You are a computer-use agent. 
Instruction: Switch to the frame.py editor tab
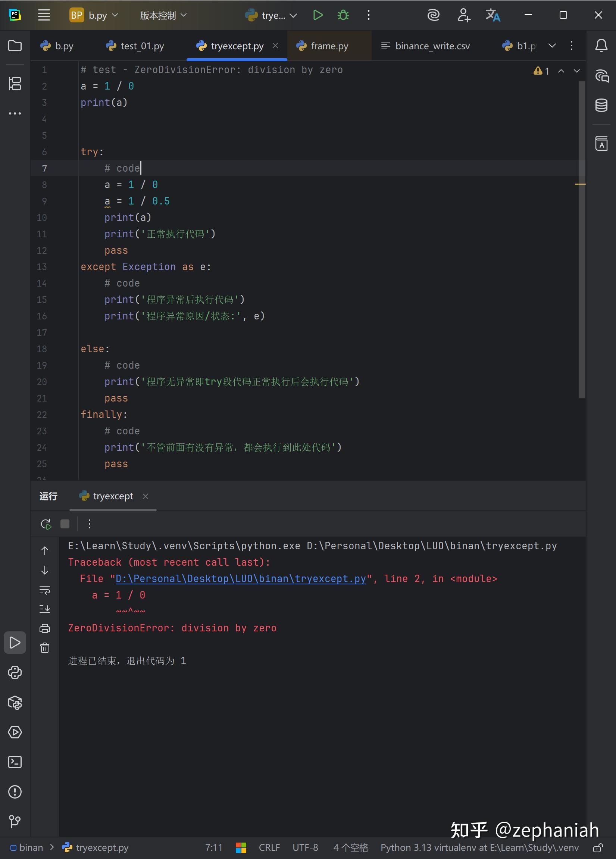pyautogui.click(x=329, y=46)
